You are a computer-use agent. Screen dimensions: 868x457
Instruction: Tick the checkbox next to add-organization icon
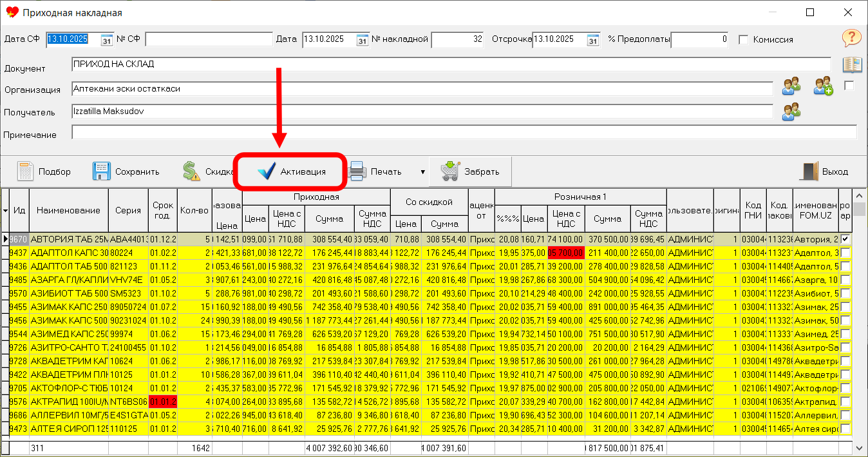[849, 86]
